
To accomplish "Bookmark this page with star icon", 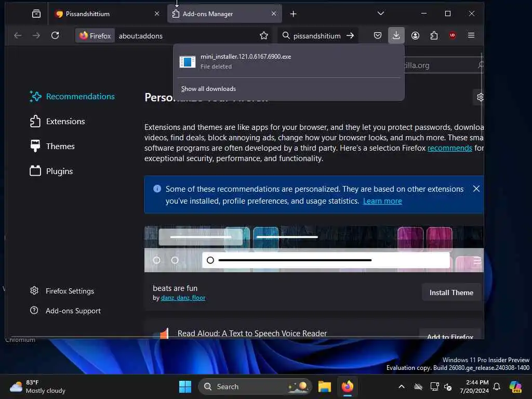I will point(263,36).
